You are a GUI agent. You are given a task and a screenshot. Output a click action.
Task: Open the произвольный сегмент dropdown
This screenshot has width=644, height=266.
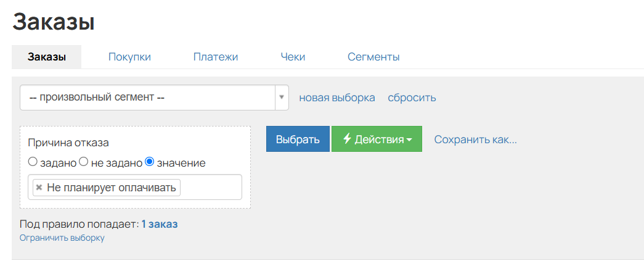point(154,98)
